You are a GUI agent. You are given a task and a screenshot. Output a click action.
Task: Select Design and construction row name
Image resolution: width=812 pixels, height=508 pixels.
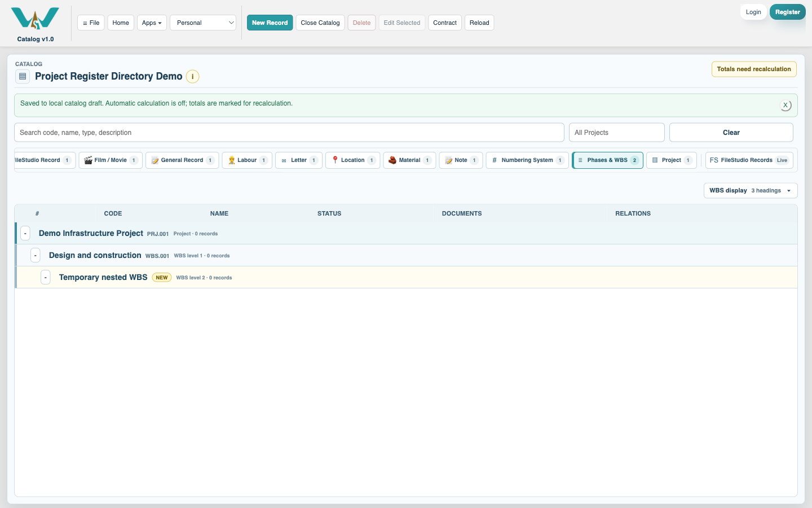tap(95, 255)
